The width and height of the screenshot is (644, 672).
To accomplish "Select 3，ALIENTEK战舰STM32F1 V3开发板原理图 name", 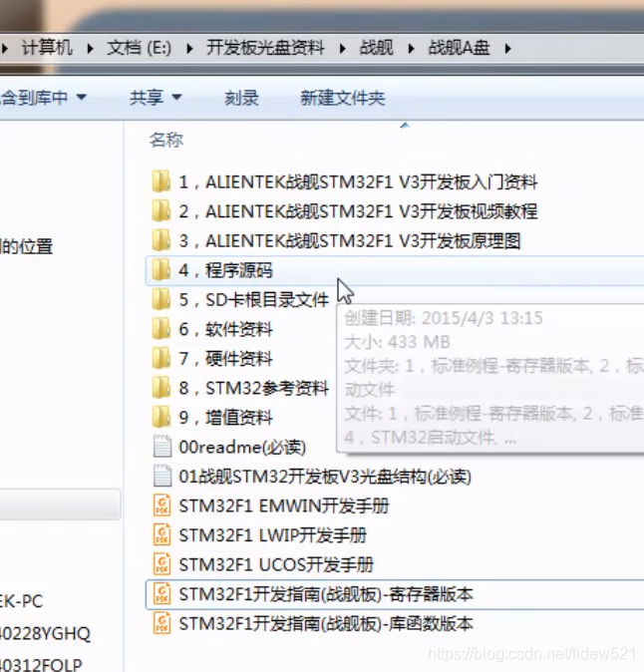I will (350, 241).
